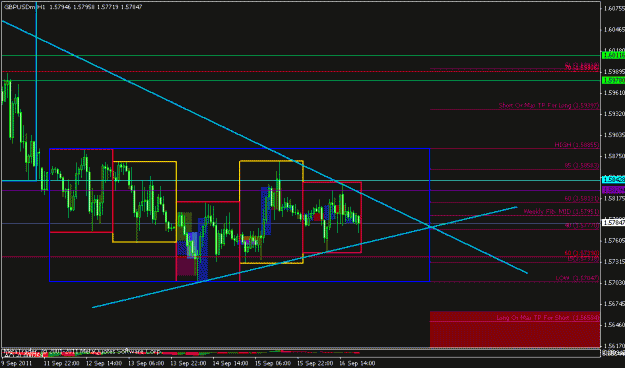Image resolution: width=625 pixels, height=368 pixels.
Task: Click the 40 level label below Weekly Fib. MID
Action: (582, 225)
